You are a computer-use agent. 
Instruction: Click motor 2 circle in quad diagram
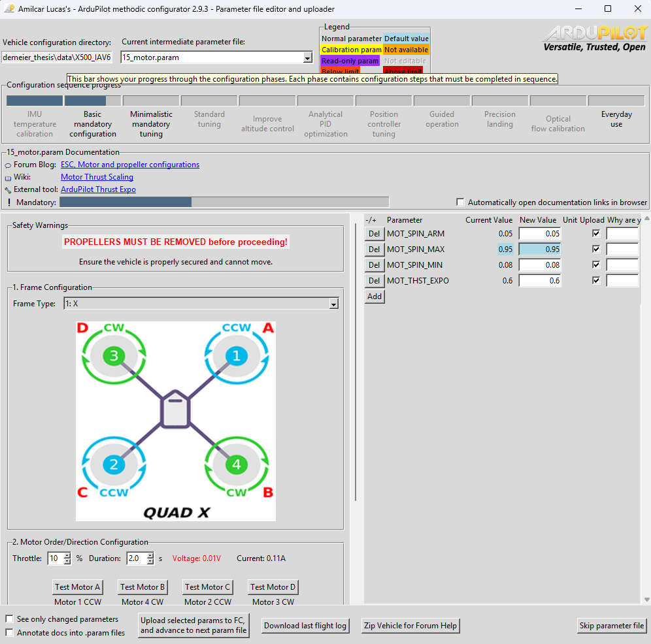click(x=114, y=465)
